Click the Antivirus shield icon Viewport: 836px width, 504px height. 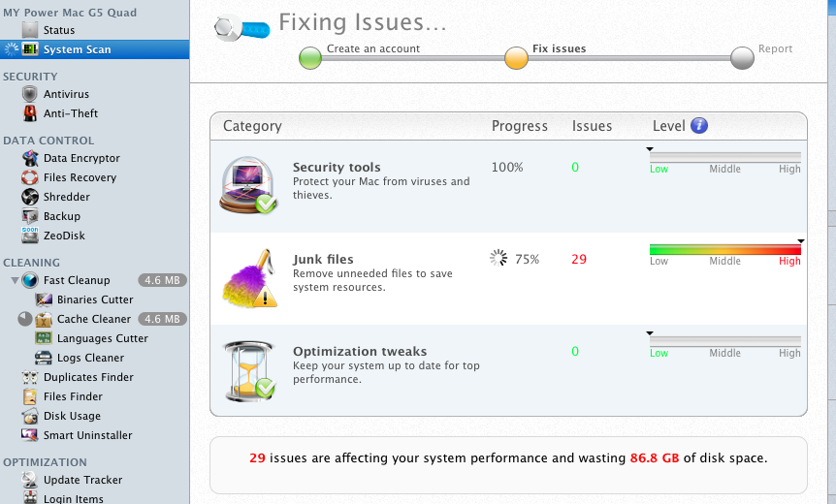(28, 94)
